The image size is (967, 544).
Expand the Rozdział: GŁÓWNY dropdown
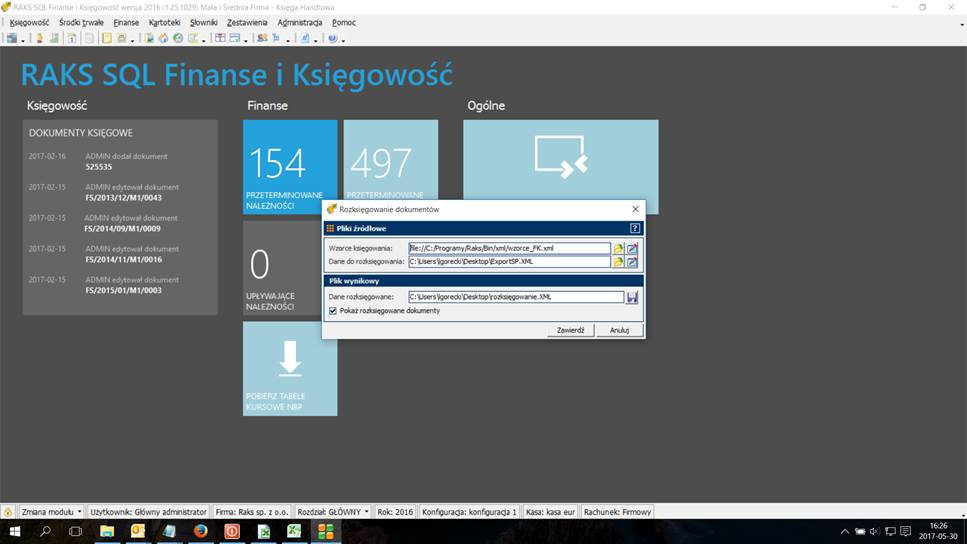coord(332,511)
